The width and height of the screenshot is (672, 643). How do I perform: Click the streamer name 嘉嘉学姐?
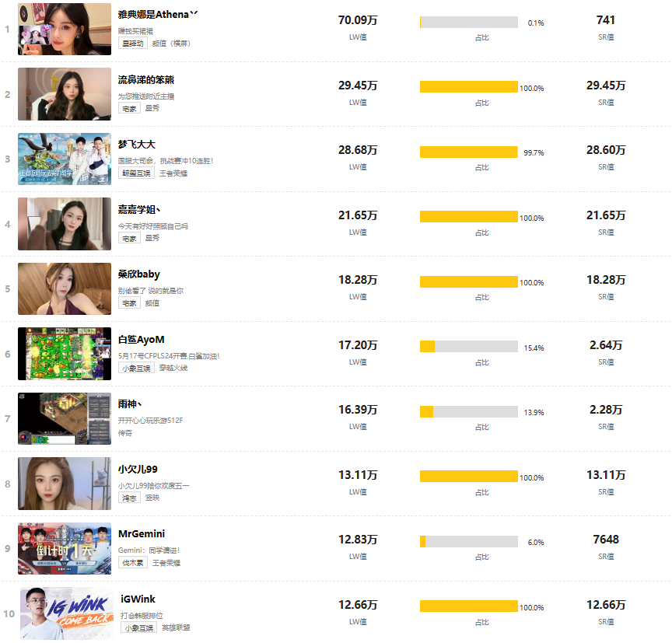click(x=139, y=209)
